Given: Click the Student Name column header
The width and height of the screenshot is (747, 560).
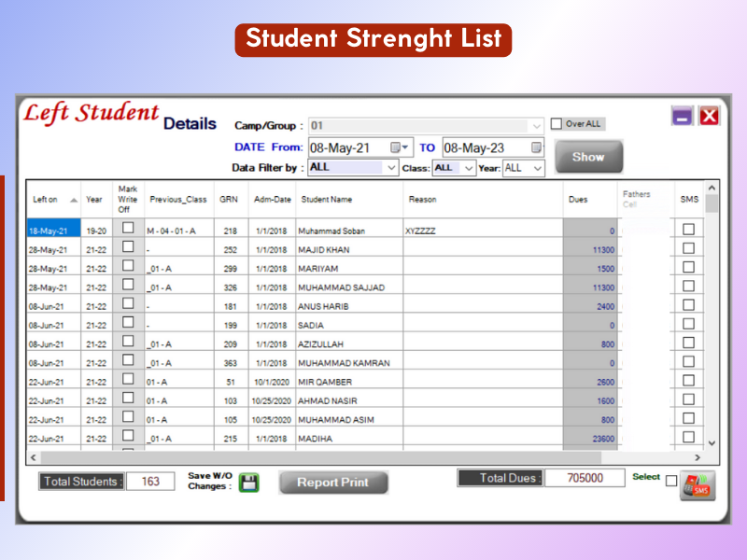Looking at the screenshot, I should click(325, 200).
